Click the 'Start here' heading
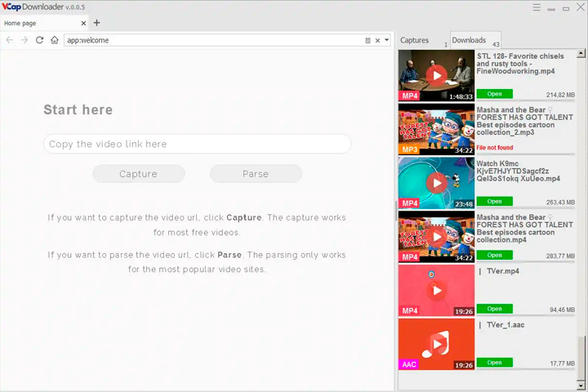This screenshot has height=392, width=588. [x=78, y=110]
